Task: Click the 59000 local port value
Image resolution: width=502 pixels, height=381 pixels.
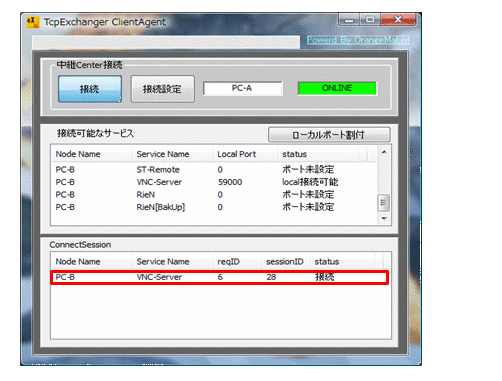Action: pos(230,182)
